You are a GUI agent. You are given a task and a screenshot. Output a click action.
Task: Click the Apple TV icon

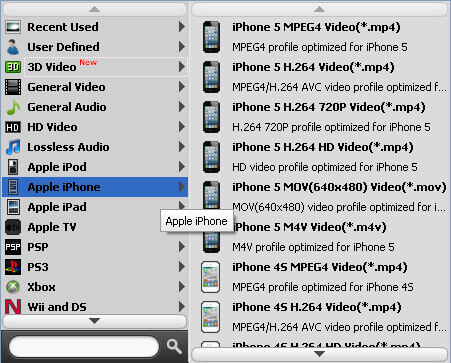point(13,227)
